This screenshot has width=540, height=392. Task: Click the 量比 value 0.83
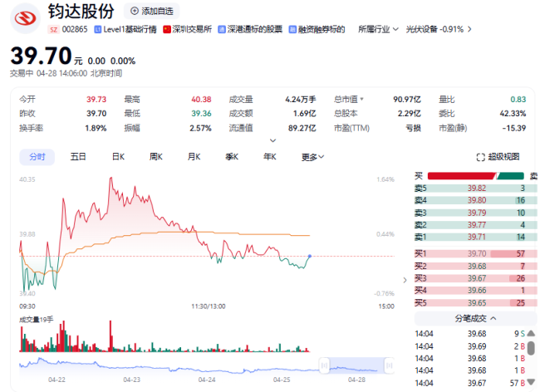518,100
